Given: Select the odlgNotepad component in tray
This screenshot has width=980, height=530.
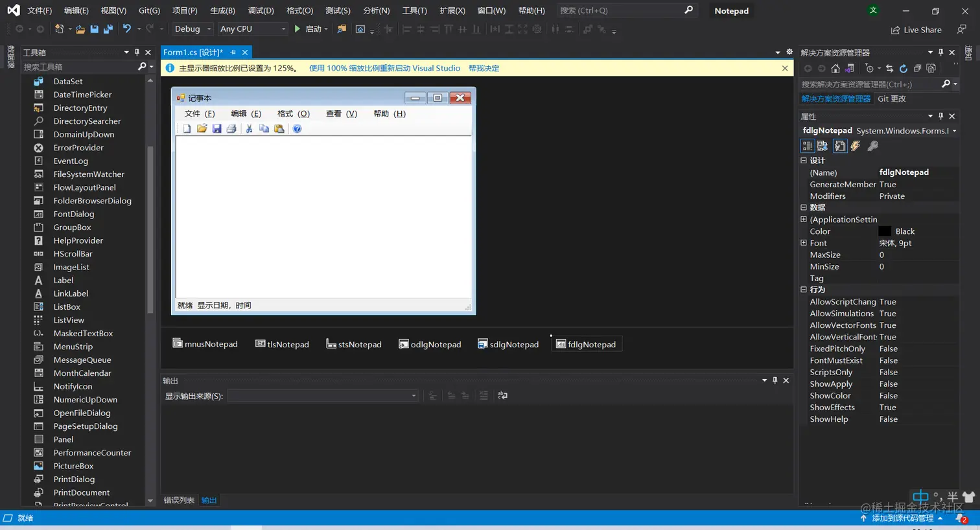Looking at the screenshot, I should [x=430, y=344].
